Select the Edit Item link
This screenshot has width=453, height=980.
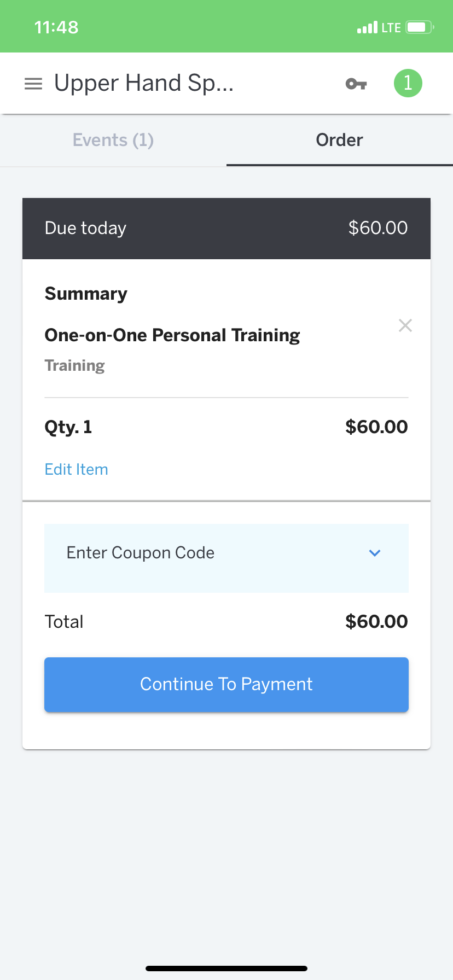(x=76, y=469)
